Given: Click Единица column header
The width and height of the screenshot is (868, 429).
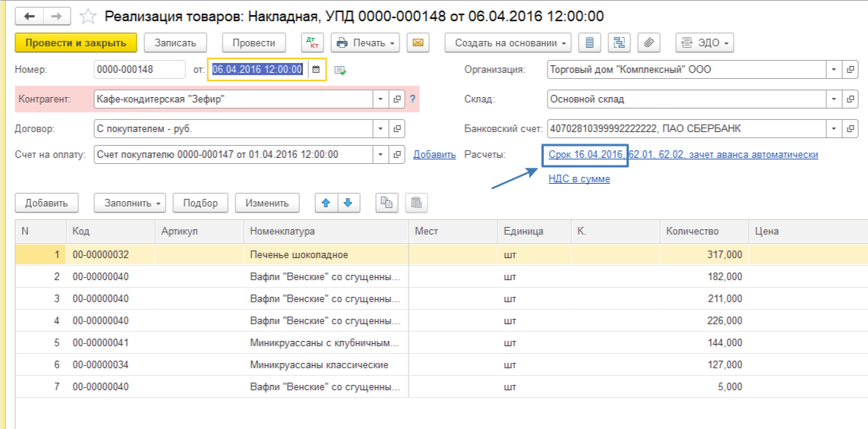Looking at the screenshot, I should tap(534, 232).
